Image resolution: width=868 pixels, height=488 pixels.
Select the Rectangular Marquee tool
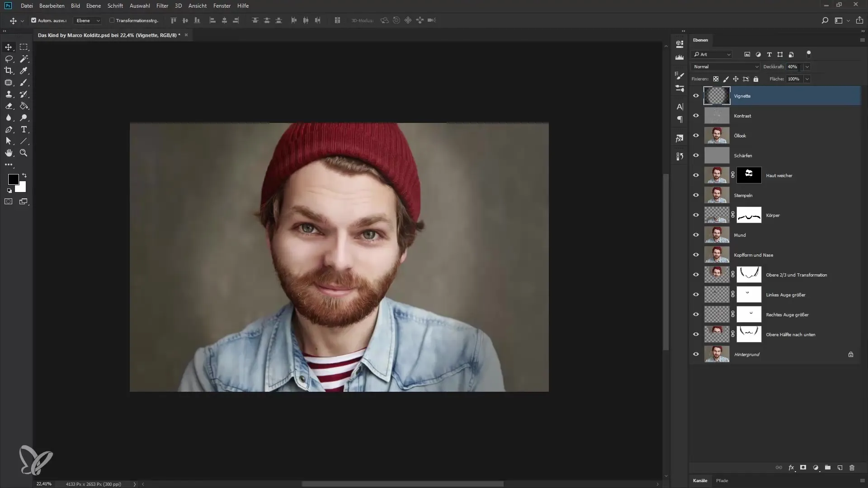coord(24,47)
